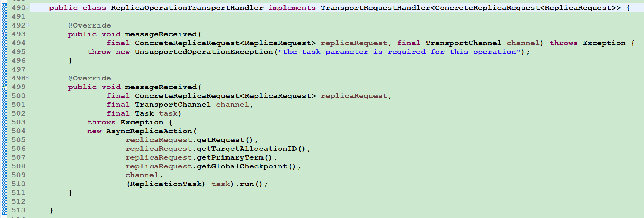This screenshot has width=644, height=218.
Task: Select line number 495 in the gutter
Action: tap(18, 52)
